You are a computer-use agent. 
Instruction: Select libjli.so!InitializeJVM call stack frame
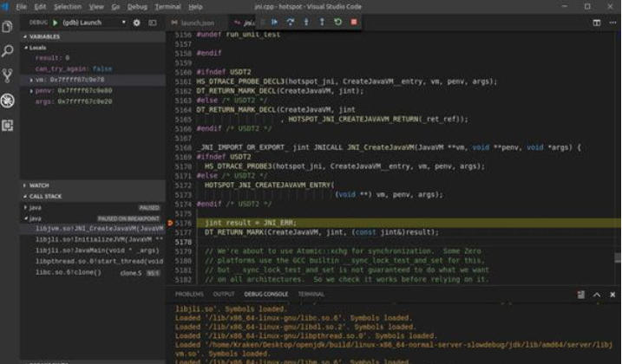pyautogui.click(x=94, y=239)
